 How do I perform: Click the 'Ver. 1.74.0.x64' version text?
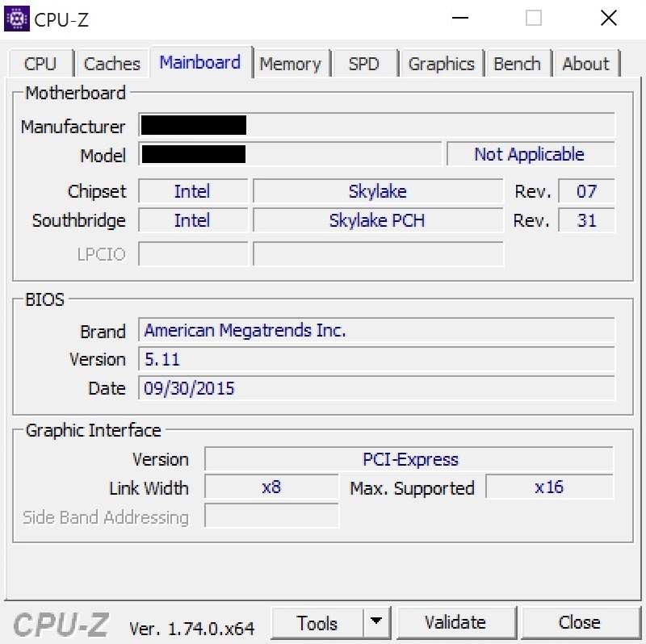pos(192,629)
